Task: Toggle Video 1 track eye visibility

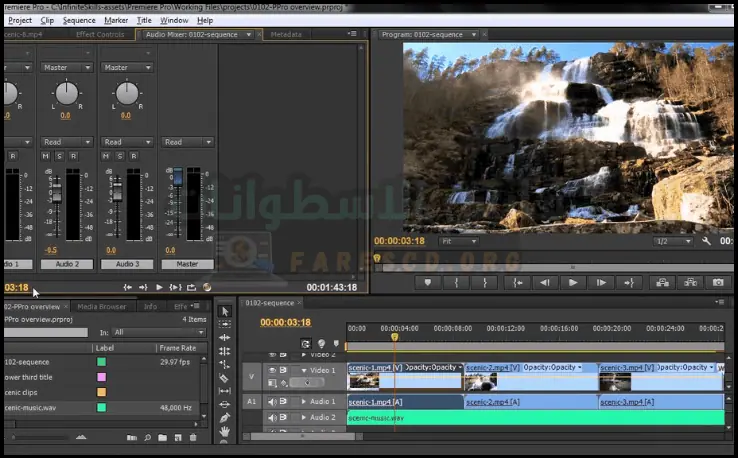Action: [271, 371]
